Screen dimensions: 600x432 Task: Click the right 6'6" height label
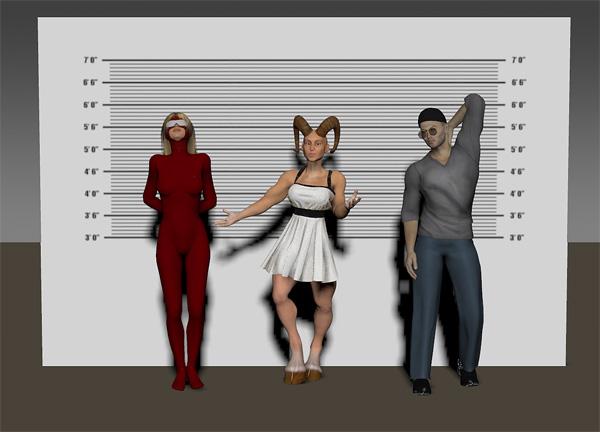[517, 82]
